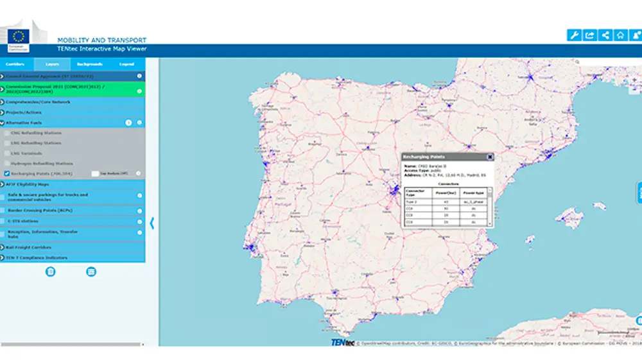Click the down arrow of the connectors table scrollbar
This screenshot has height=364, width=642.
coord(490,224)
